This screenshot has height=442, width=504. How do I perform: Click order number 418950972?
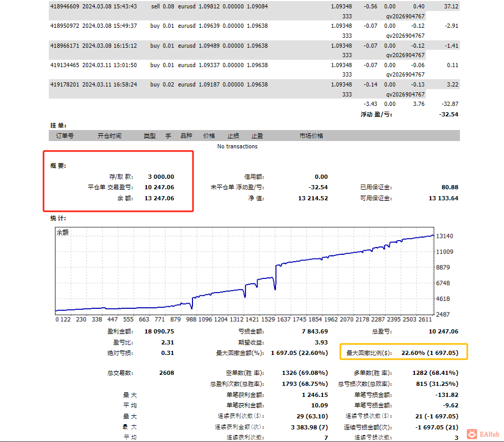65,26
